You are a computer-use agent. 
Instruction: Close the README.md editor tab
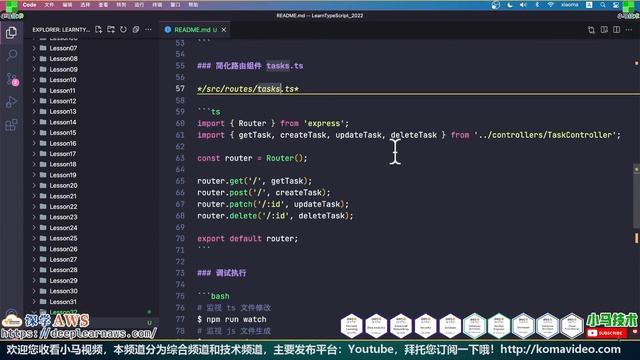[x=224, y=30]
